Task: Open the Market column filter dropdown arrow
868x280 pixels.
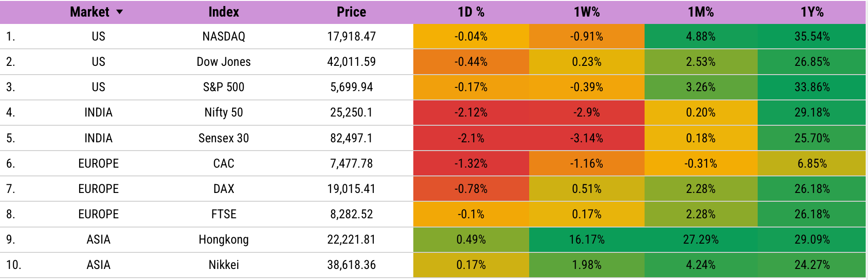Action: coord(120,12)
